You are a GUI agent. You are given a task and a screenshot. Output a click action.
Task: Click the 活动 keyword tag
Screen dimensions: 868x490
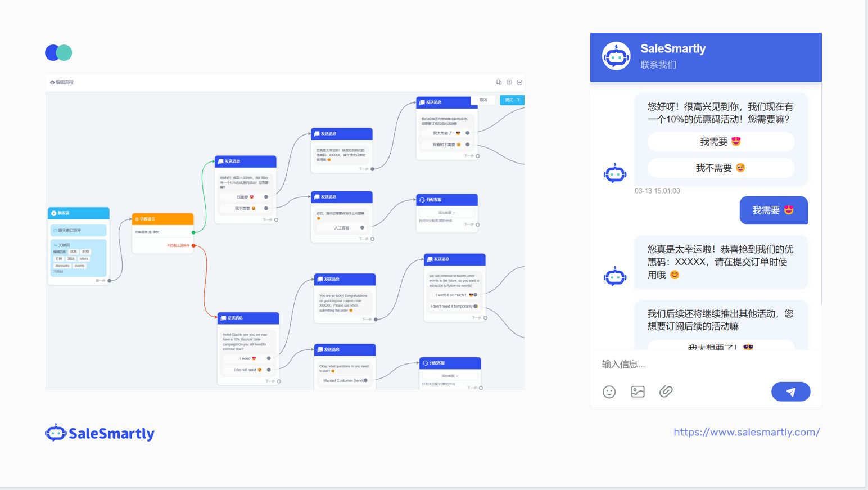tap(71, 259)
